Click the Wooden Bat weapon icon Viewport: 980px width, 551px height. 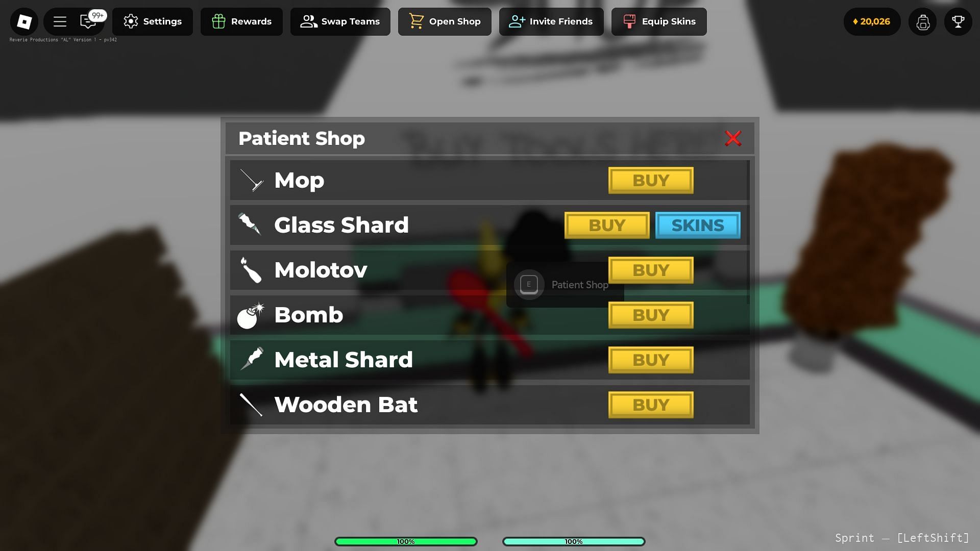(x=251, y=405)
